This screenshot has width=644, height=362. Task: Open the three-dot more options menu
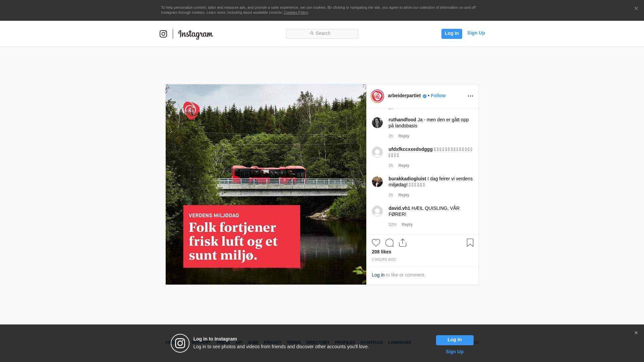pos(470,96)
